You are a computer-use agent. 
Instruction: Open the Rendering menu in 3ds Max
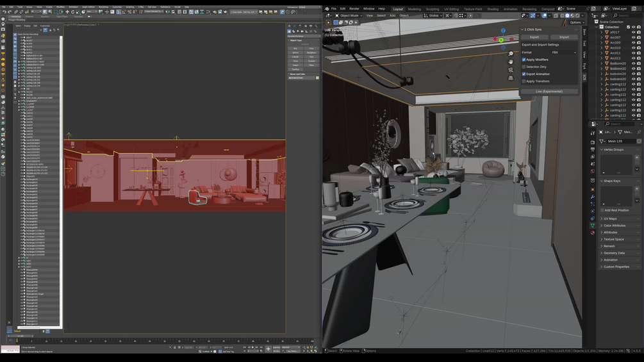click(104, 7)
